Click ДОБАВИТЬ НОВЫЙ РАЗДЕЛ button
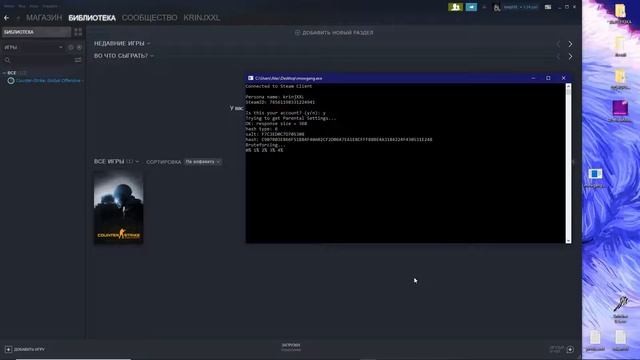This screenshot has height=360, width=640. pos(334,33)
